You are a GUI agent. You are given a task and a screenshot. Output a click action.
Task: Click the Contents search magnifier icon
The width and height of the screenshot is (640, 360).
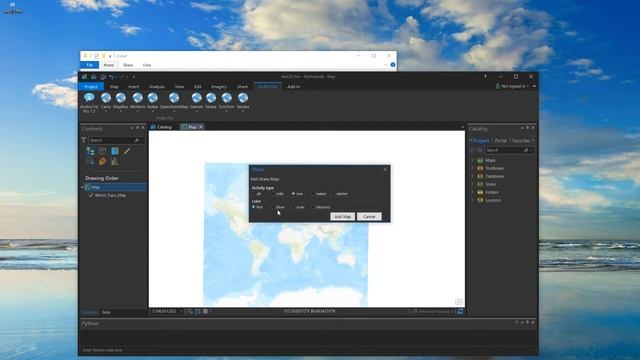[x=137, y=140]
